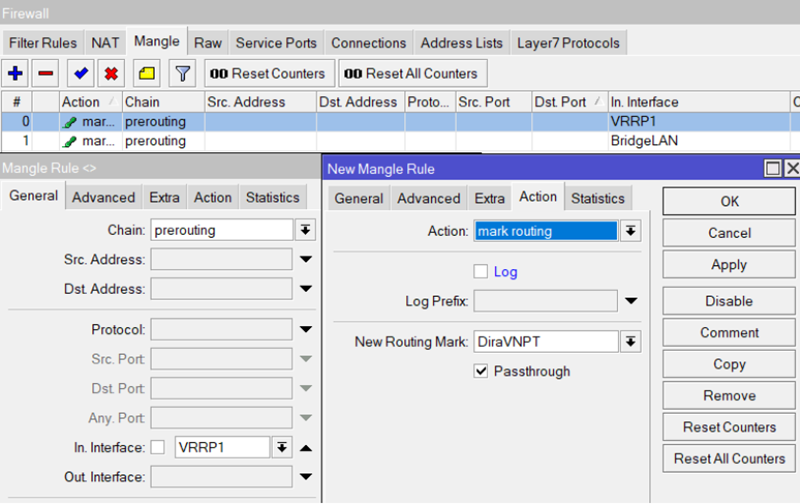
Task: Open the Address Lists tab
Action: point(461,43)
